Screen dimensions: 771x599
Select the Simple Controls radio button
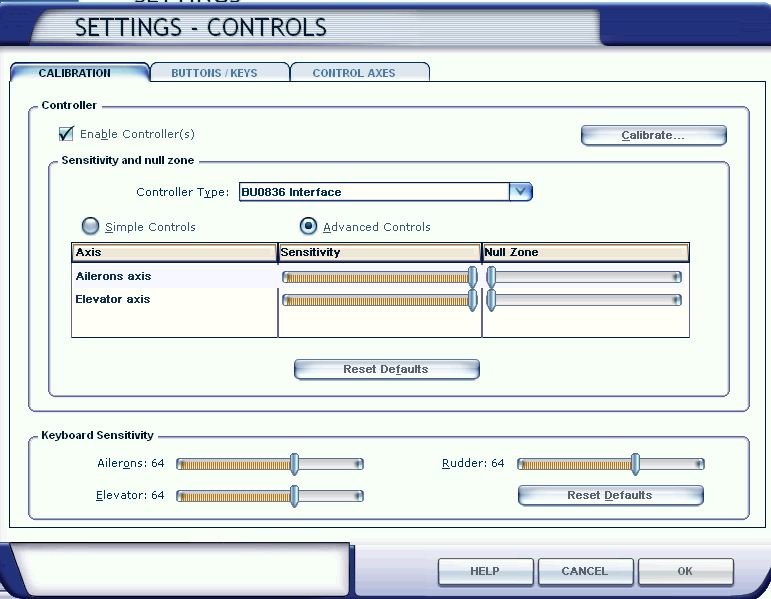[90, 226]
